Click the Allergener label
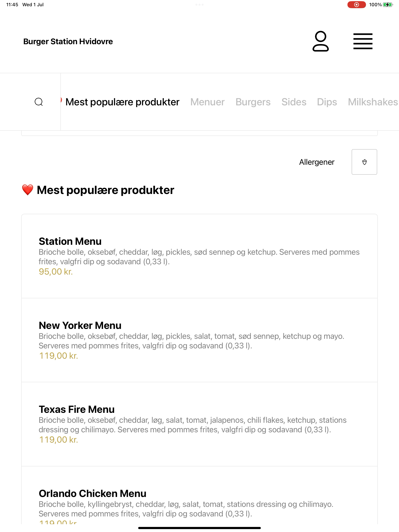 pyautogui.click(x=317, y=162)
